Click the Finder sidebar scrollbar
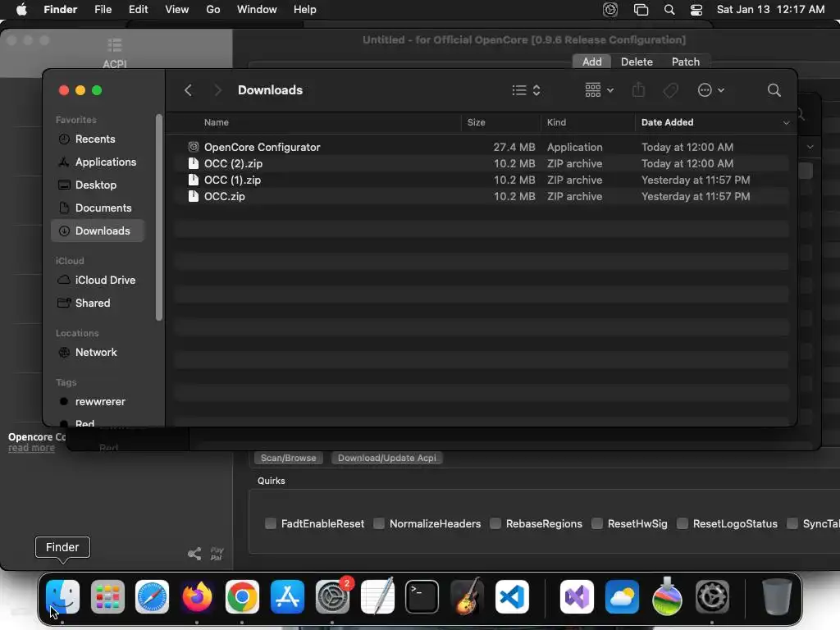Image resolution: width=840 pixels, height=630 pixels. 158,218
